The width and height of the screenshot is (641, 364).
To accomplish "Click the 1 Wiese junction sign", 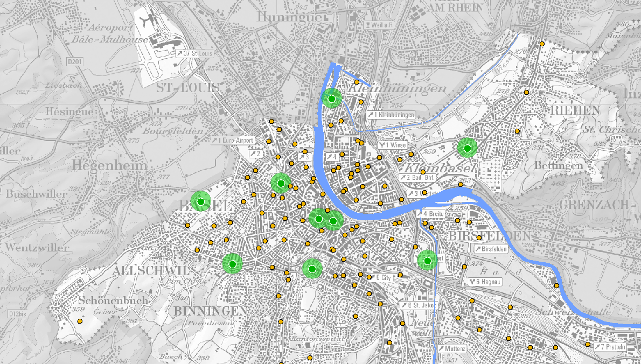I will coord(392,145).
